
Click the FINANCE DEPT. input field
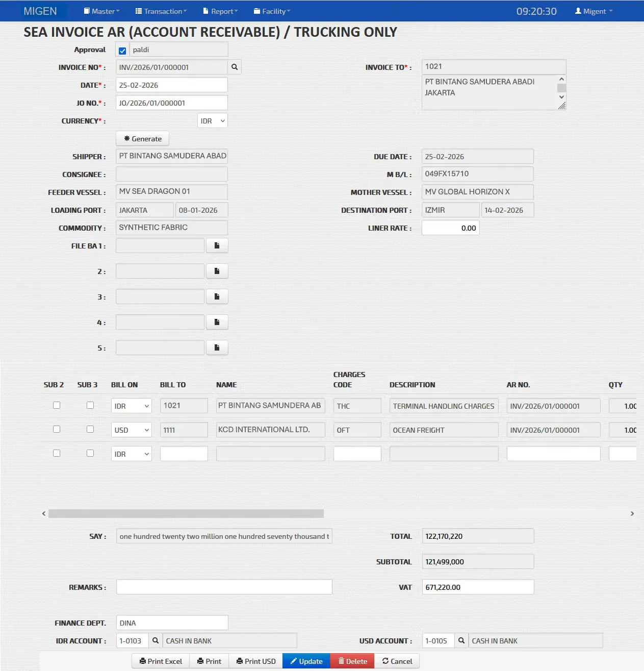tap(172, 623)
